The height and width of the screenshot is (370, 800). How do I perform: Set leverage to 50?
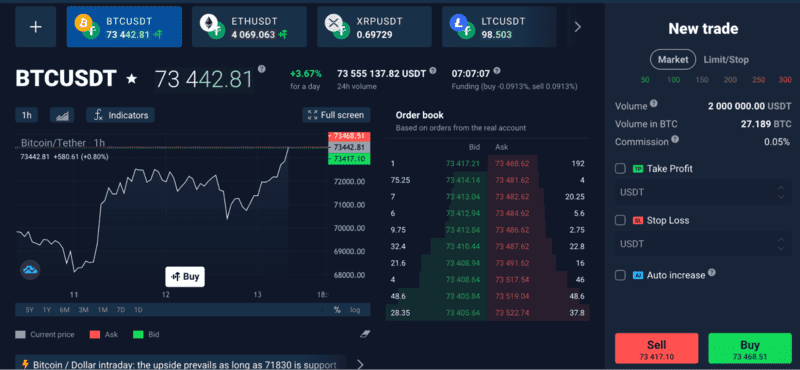(645, 80)
